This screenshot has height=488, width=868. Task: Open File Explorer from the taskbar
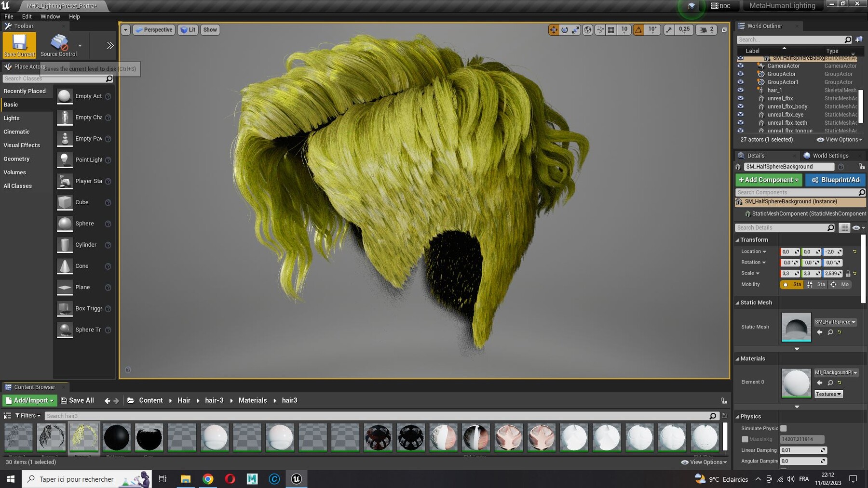tap(186, 479)
